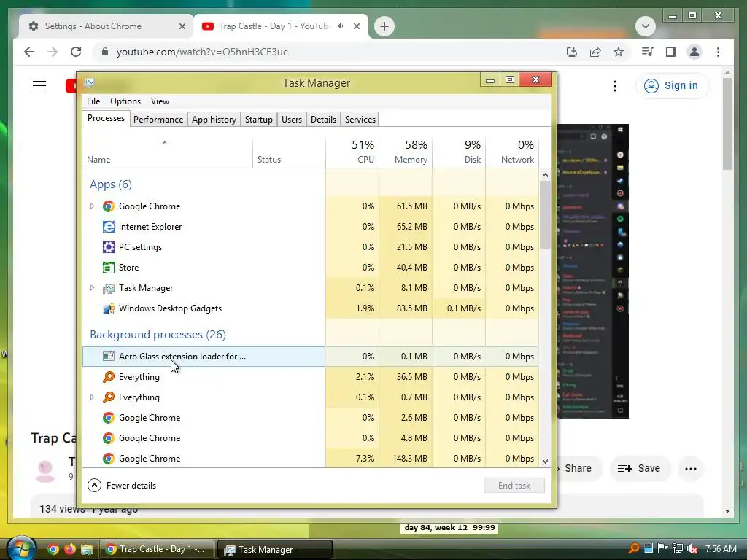The width and height of the screenshot is (747, 560).
Task: Open the install/download icon in the address bar
Action: pos(572,52)
